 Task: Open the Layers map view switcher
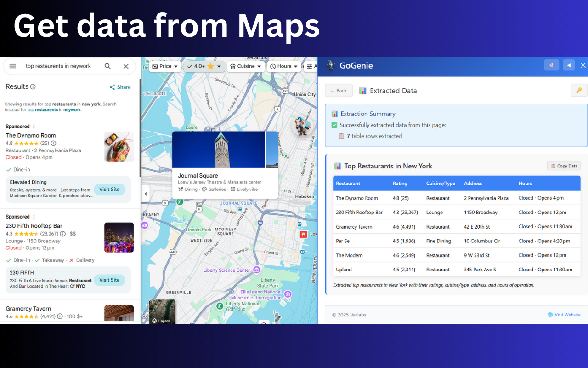pos(162,311)
